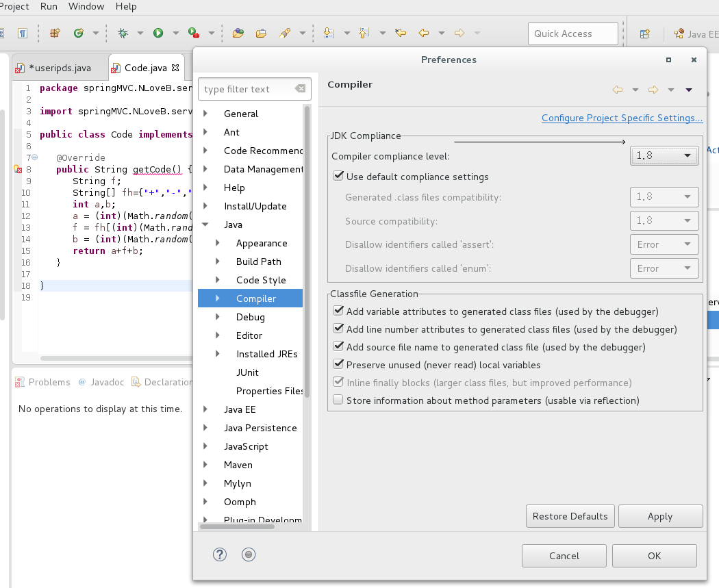
Task: Click Preferences page forward arrow icon
Action: [653, 90]
